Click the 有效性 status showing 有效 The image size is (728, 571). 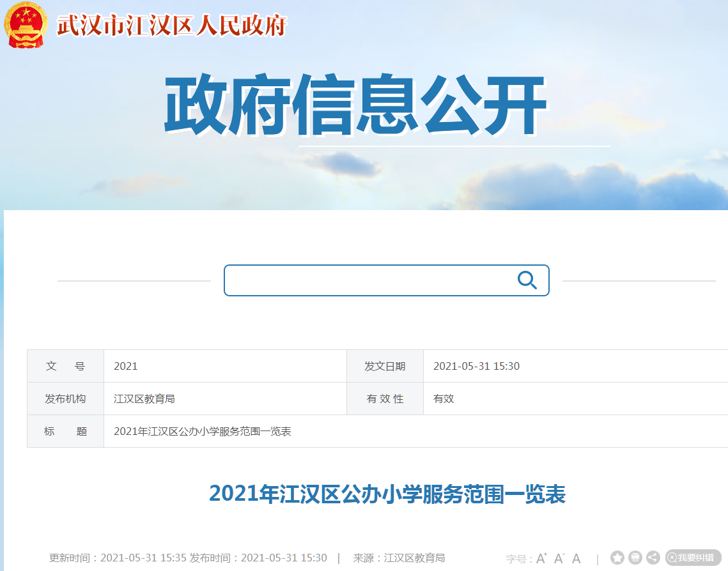(x=442, y=399)
